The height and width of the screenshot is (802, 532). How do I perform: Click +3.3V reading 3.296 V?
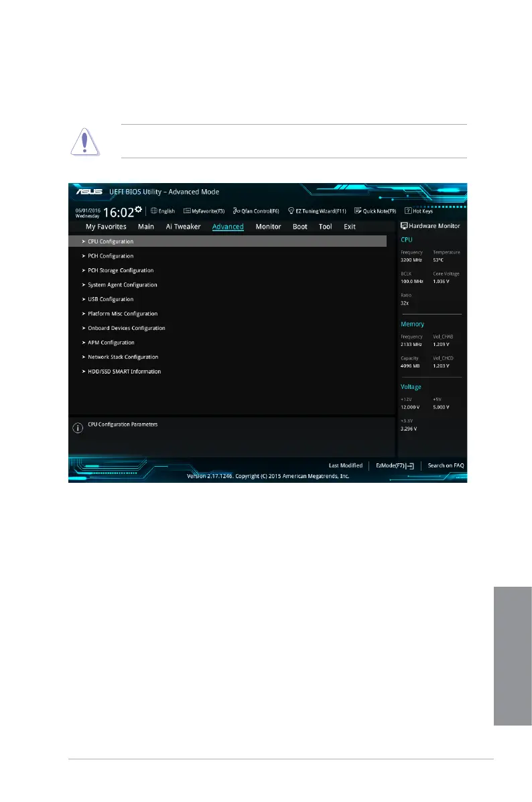pyautogui.click(x=409, y=428)
